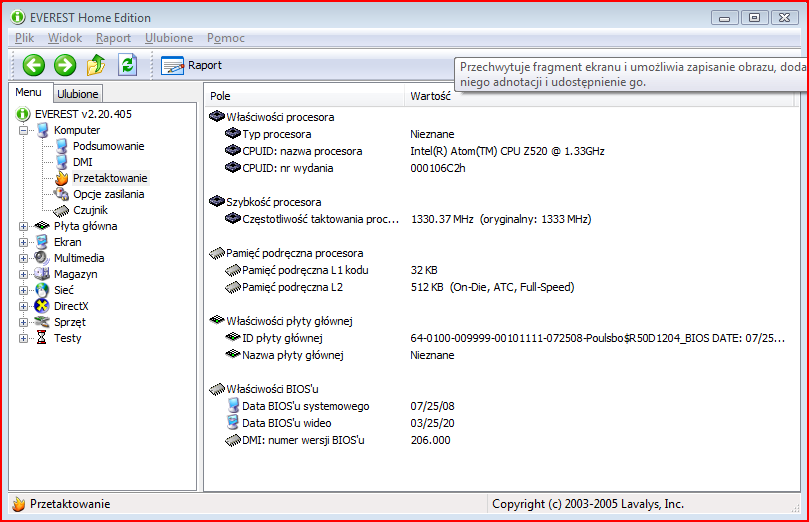This screenshot has width=809, height=522.
Task: Select DMI: numer wersji BIOS'u row
Action: (x=503, y=441)
